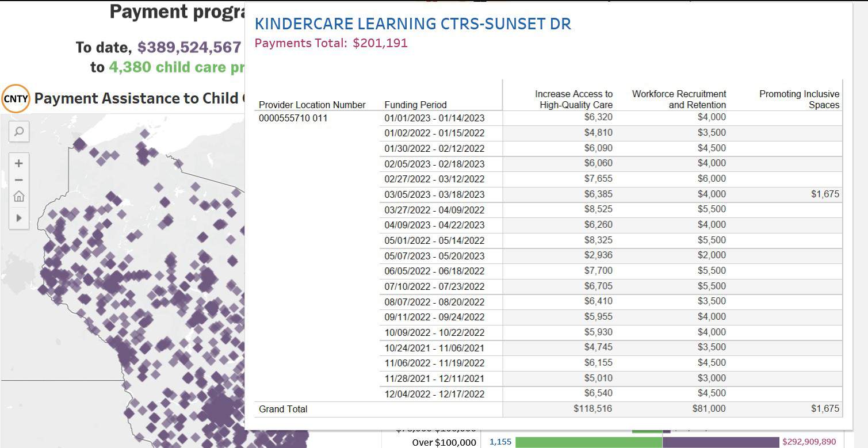868x448 pixels.
Task: Click the Payments Total: $201,191 text
Action: pos(331,43)
